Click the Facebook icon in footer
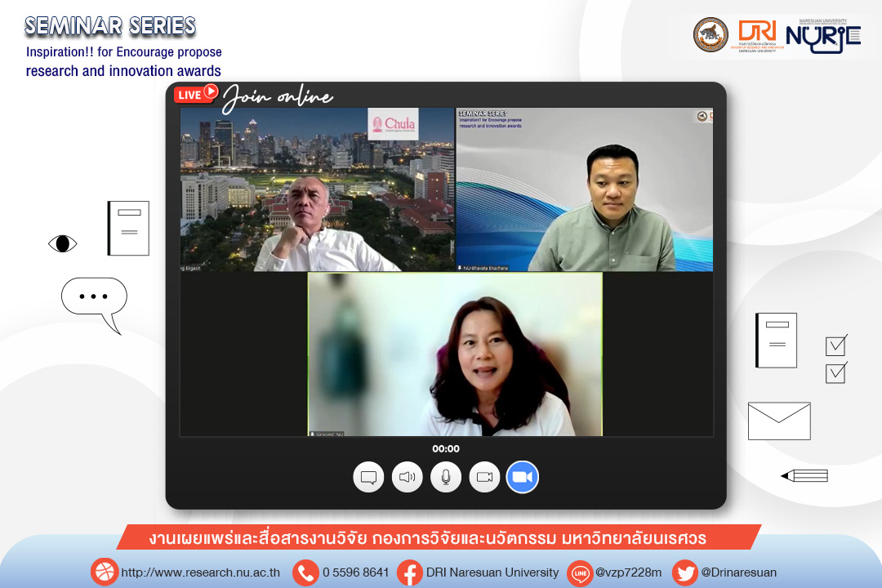Image resolution: width=882 pixels, height=588 pixels. point(410,572)
